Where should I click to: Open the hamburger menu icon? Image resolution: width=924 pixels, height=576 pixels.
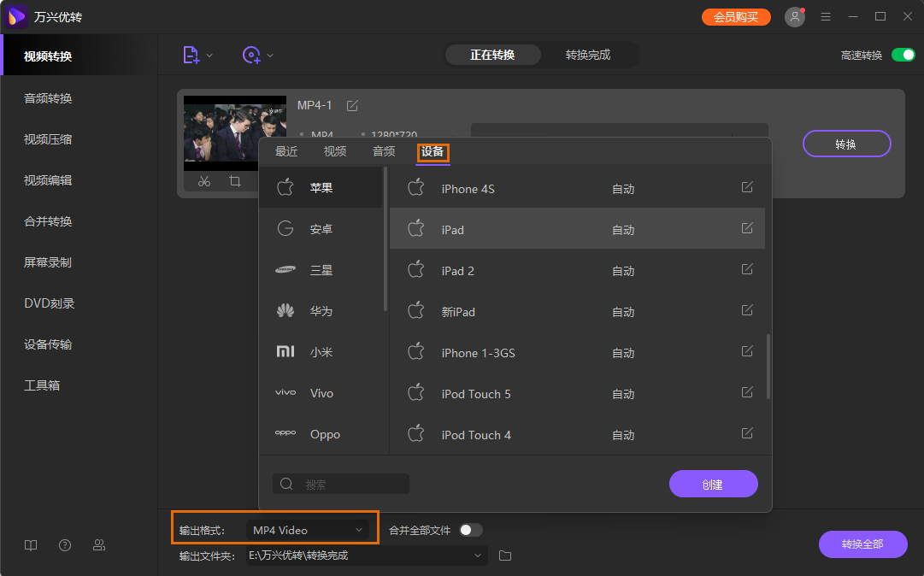click(826, 17)
